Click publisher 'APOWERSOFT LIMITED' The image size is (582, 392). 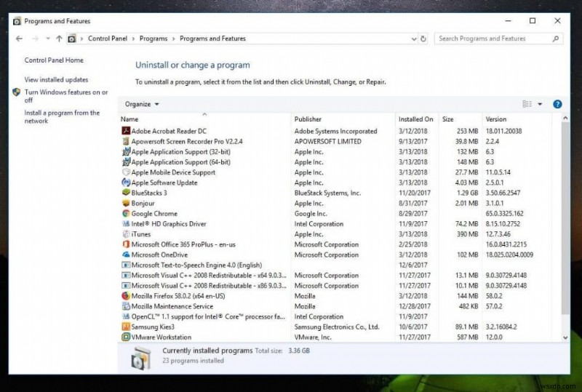pyautogui.click(x=328, y=141)
